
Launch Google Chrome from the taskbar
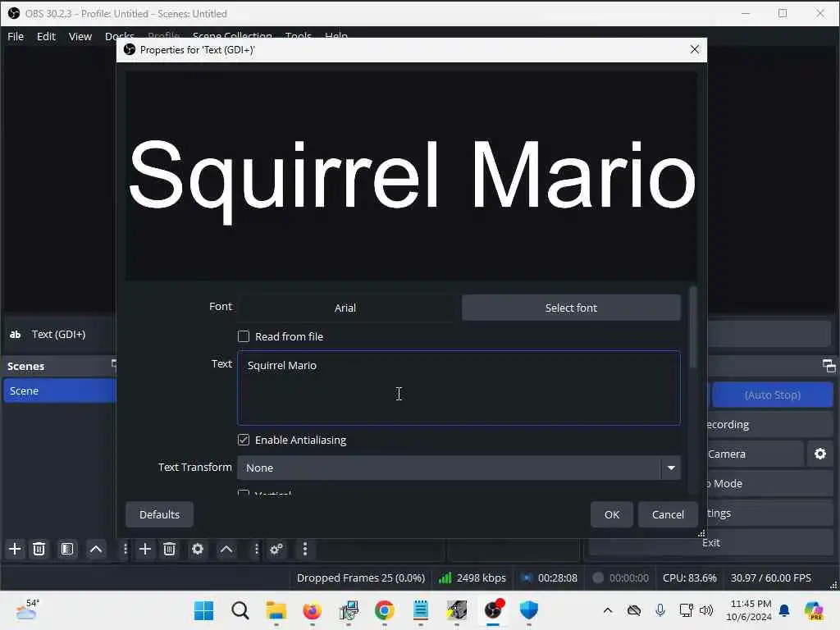pyautogui.click(x=384, y=610)
